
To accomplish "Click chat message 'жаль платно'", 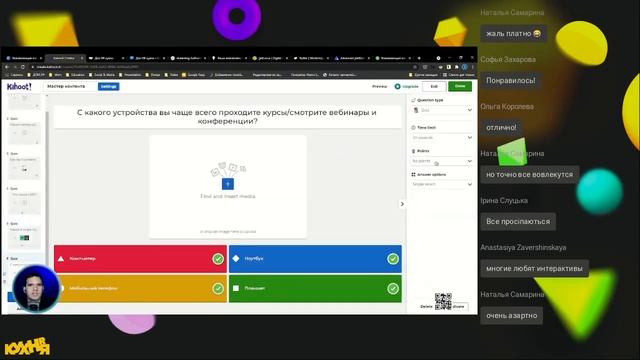I will tap(513, 33).
